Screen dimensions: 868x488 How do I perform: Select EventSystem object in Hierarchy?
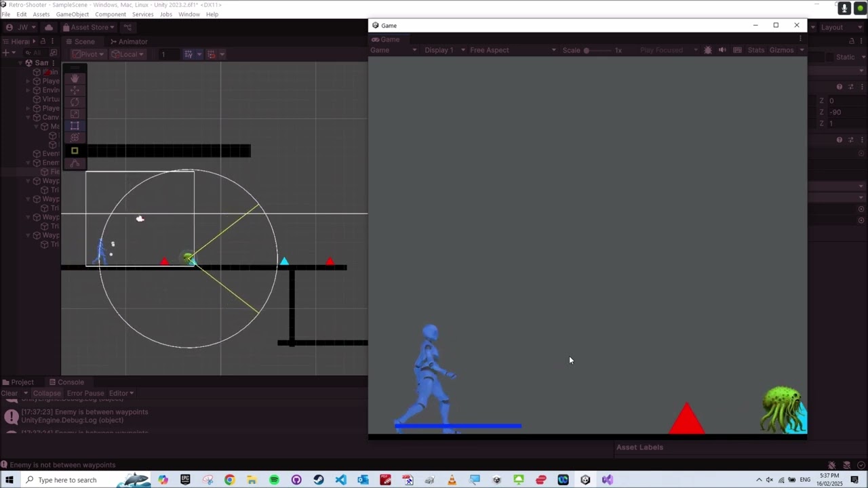click(x=46, y=154)
